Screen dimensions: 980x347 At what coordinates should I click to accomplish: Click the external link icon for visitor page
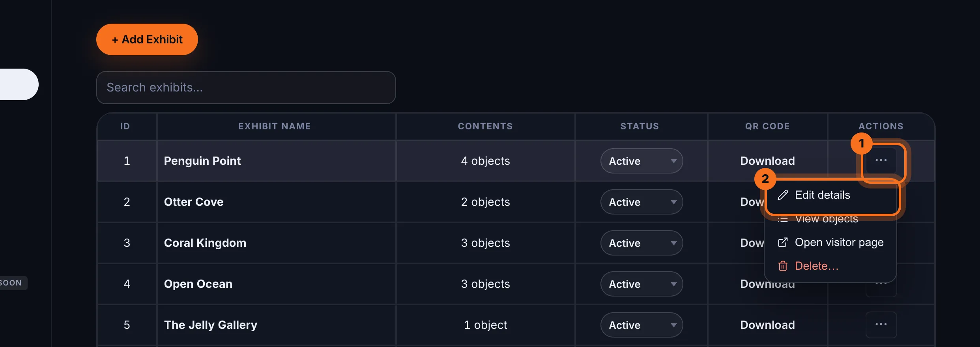(783, 242)
